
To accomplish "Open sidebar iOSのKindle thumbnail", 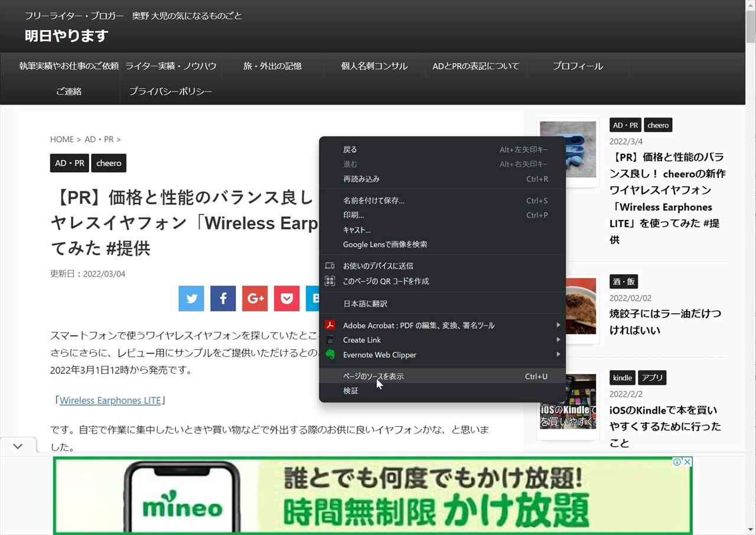I will [568, 402].
